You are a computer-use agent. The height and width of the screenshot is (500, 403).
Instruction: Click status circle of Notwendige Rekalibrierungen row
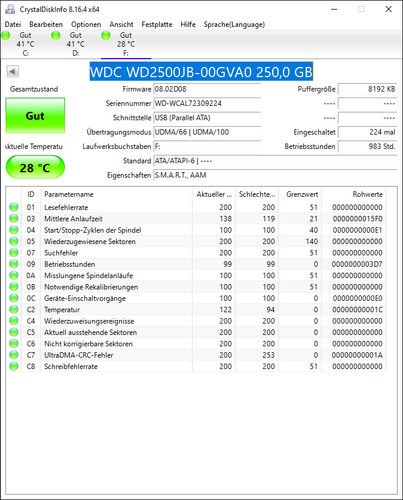tap(14, 287)
